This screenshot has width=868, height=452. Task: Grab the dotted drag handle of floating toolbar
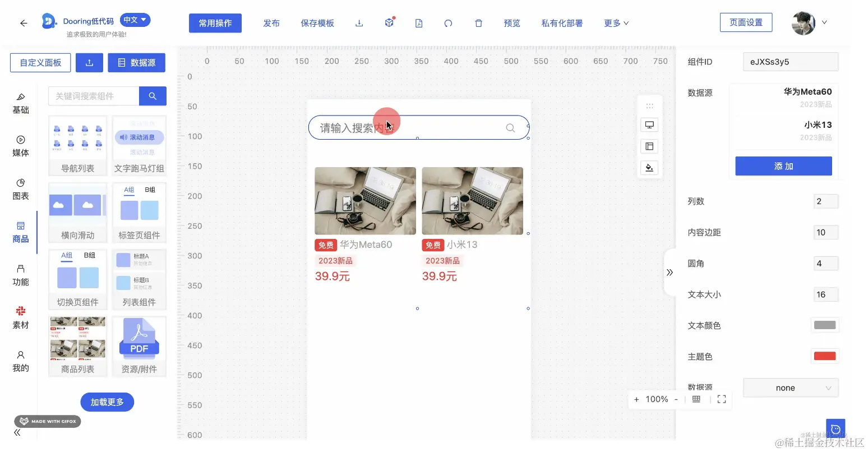click(x=649, y=105)
